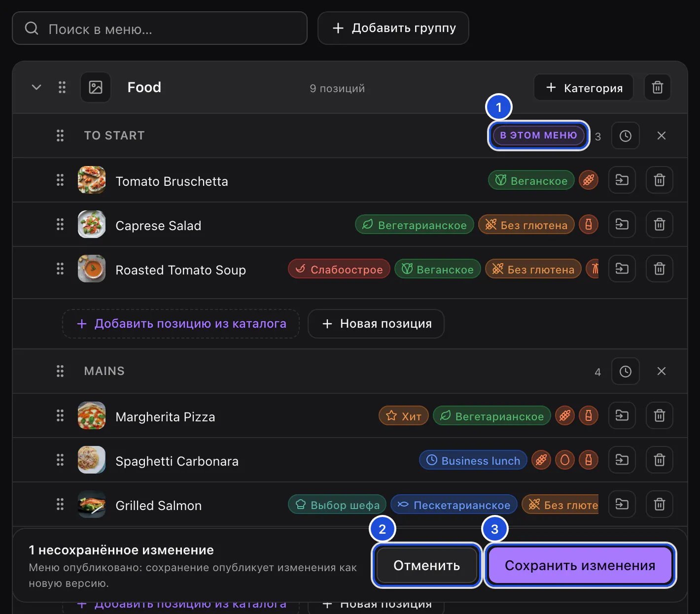This screenshot has width=700, height=614.
Task: Delete the Grilled Salmon item
Action: pyautogui.click(x=660, y=505)
